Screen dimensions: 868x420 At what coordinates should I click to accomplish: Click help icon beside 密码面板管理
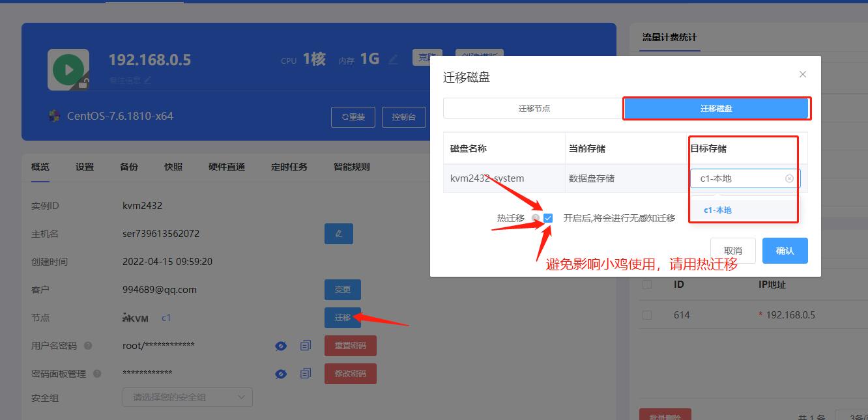(97, 374)
